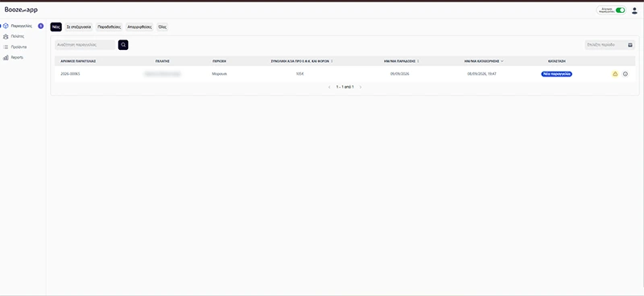Screen dimensions: 644x296
Task: Click the yellow warning triangle icon
Action: (x=615, y=74)
